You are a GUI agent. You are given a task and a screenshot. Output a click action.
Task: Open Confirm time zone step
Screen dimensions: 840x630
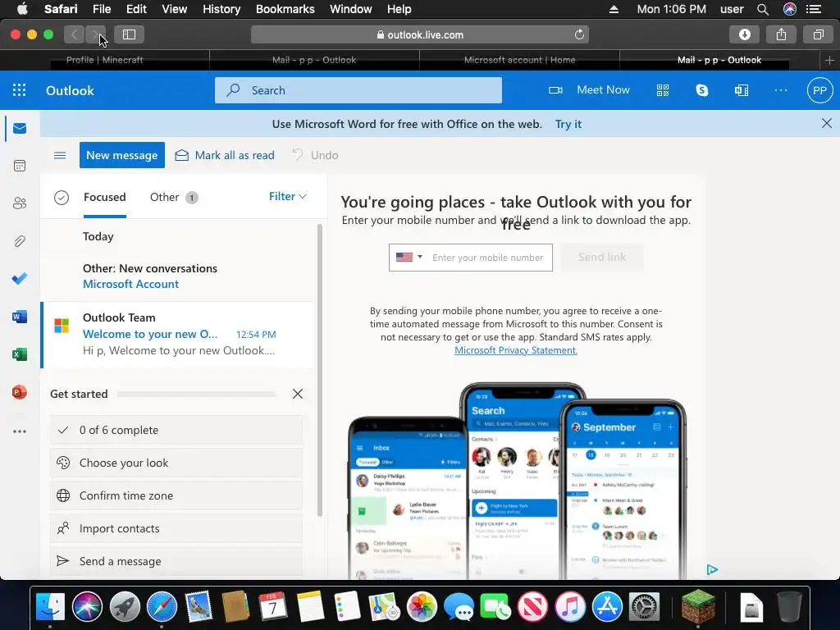(x=176, y=495)
